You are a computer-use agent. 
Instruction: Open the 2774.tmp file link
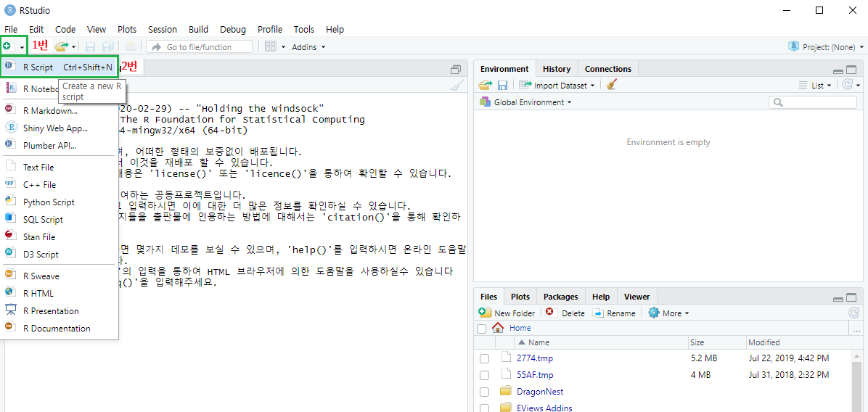(x=535, y=358)
